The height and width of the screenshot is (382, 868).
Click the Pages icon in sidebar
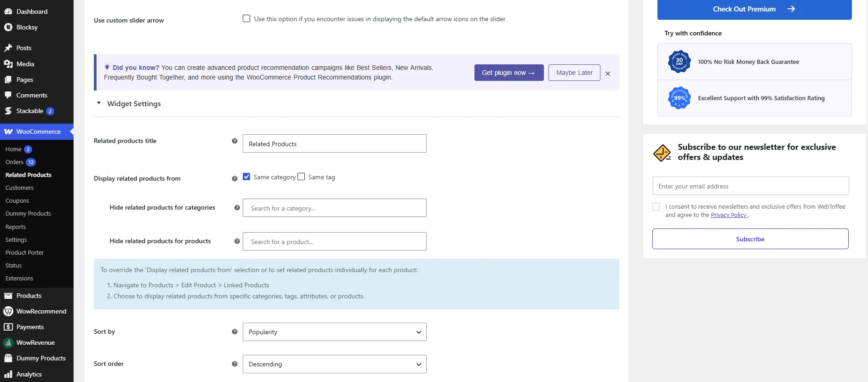tap(8, 80)
